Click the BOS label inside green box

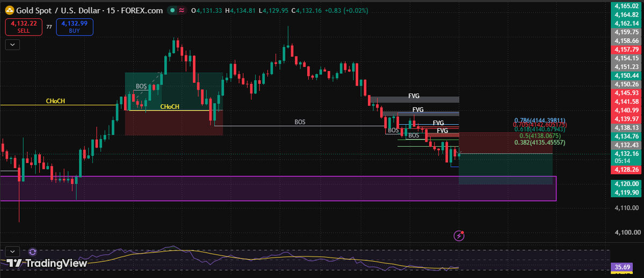point(141,87)
